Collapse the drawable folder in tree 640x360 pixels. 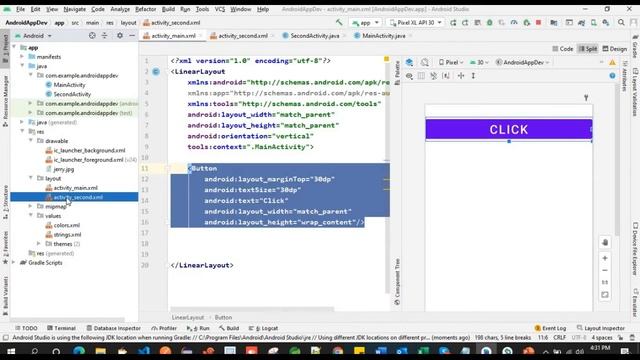pos(31,141)
